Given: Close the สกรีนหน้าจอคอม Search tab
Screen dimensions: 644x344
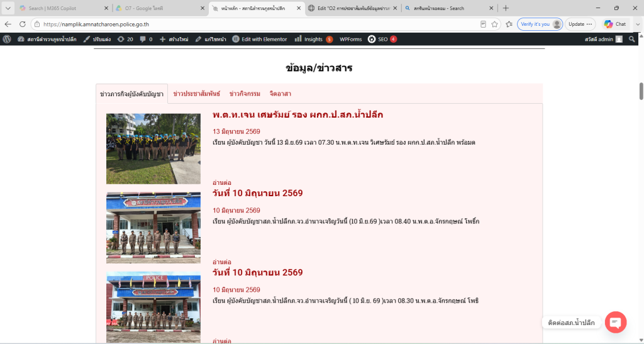Looking at the screenshot, I should point(491,8).
